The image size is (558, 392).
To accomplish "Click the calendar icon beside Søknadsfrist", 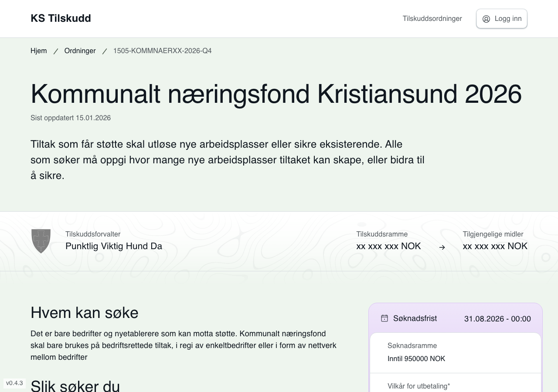I will coord(384,318).
